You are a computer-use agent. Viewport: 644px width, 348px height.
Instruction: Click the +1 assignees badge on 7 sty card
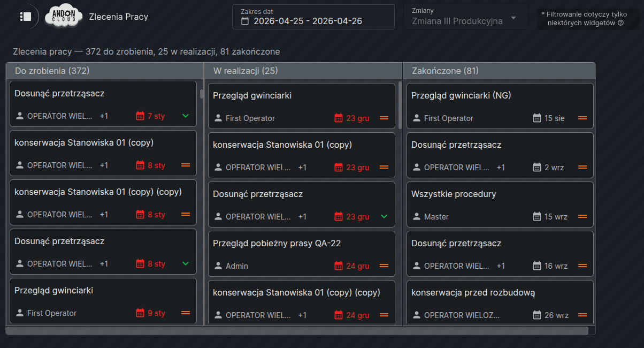[x=104, y=116]
